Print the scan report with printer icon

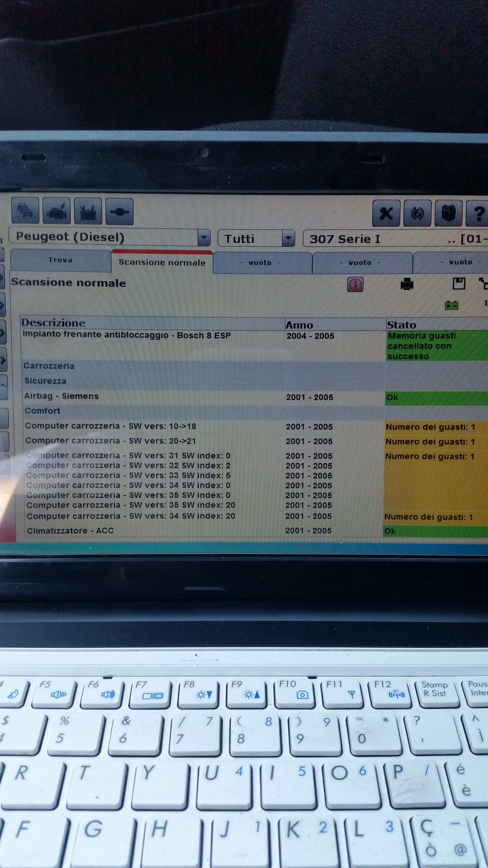point(407,284)
